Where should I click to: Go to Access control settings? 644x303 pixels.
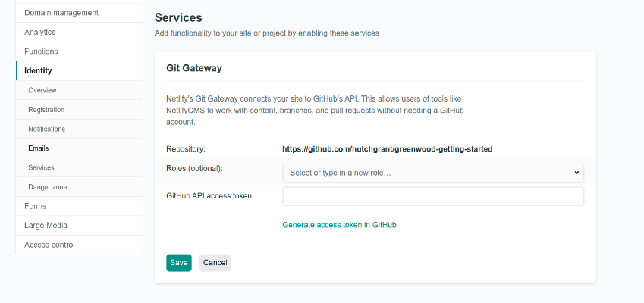pyautogui.click(x=80, y=245)
